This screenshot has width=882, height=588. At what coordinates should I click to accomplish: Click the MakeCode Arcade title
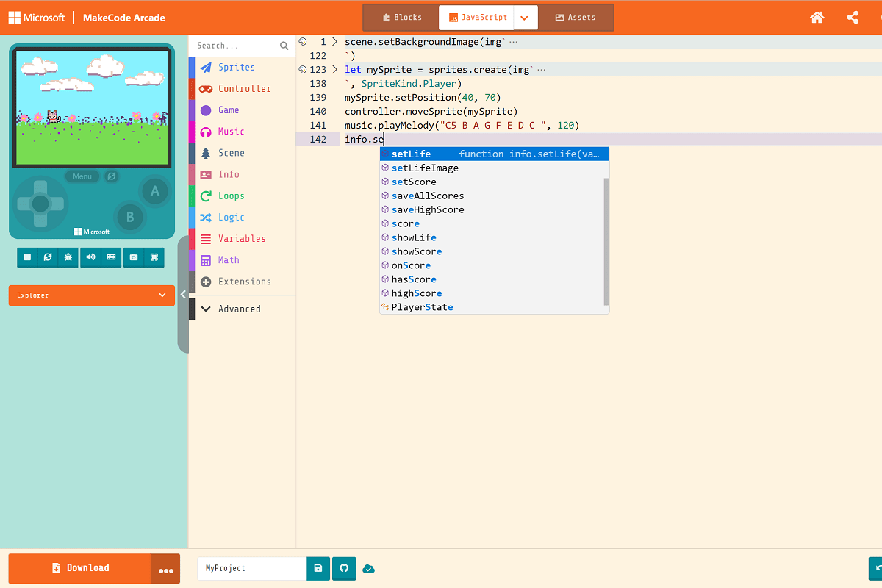[124, 18]
